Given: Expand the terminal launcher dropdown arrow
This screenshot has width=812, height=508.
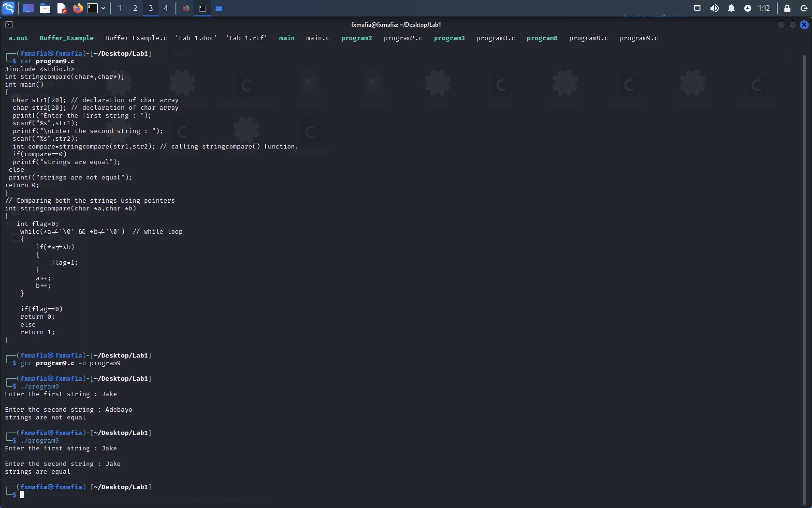Looking at the screenshot, I should tap(103, 8).
